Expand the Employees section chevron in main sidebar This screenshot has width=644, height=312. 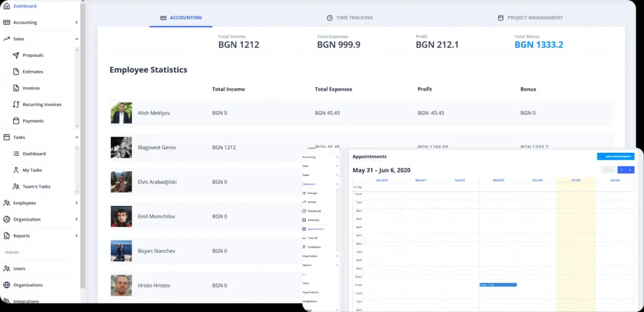coord(76,203)
